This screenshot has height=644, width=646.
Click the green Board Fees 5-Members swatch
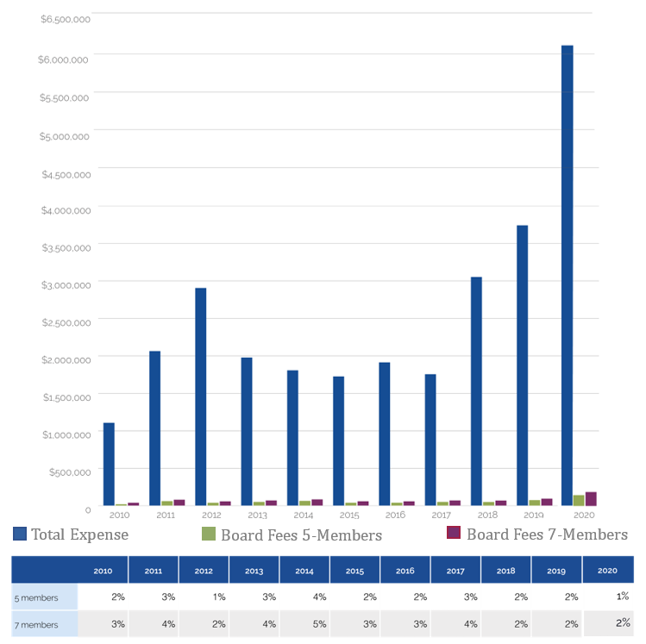click(208, 535)
